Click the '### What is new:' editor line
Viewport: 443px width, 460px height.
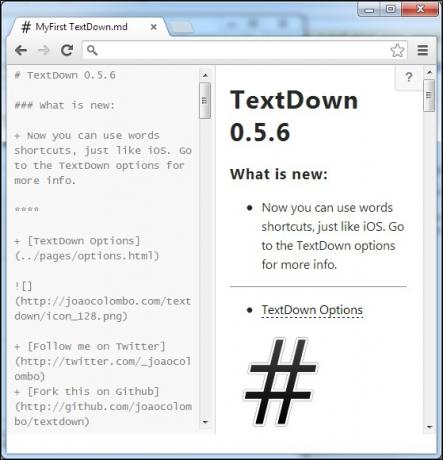coord(65,106)
